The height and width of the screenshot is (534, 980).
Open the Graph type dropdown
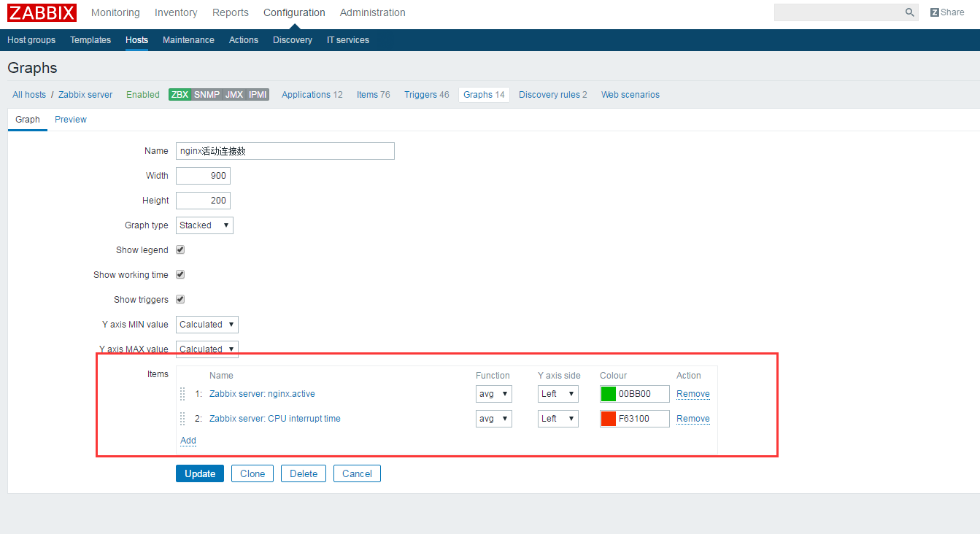(x=205, y=225)
